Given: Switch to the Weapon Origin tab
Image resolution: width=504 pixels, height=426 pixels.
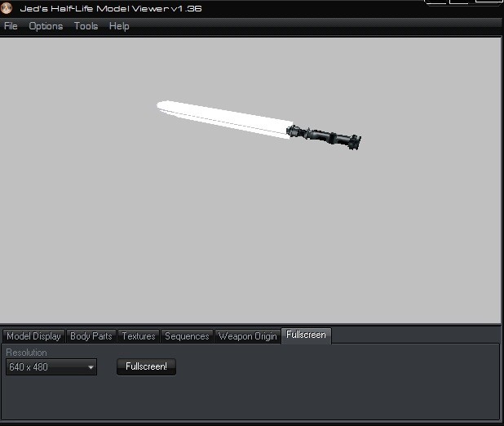Looking at the screenshot, I should tap(247, 336).
